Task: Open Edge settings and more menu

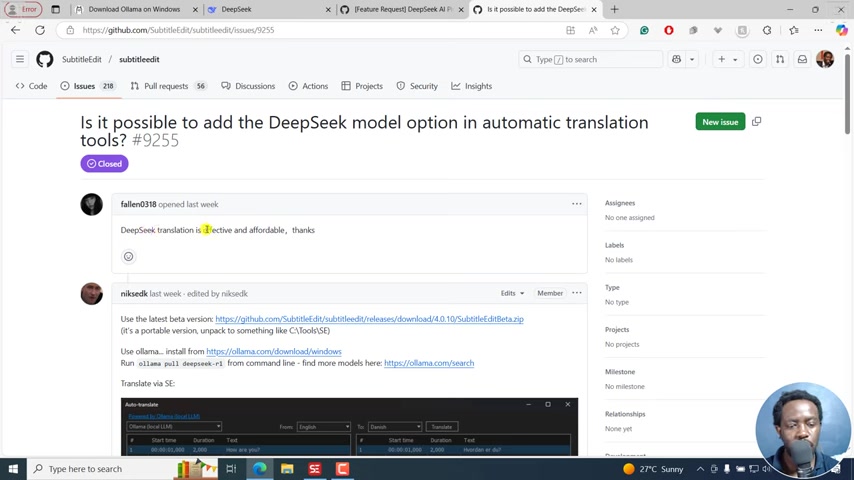Action: [x=818, y=31]
